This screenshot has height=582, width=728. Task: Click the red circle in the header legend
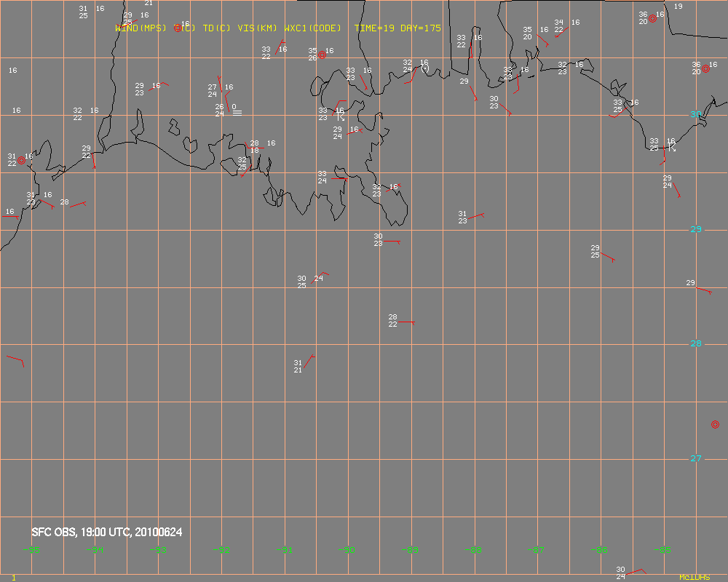click(x=178, y=28)
